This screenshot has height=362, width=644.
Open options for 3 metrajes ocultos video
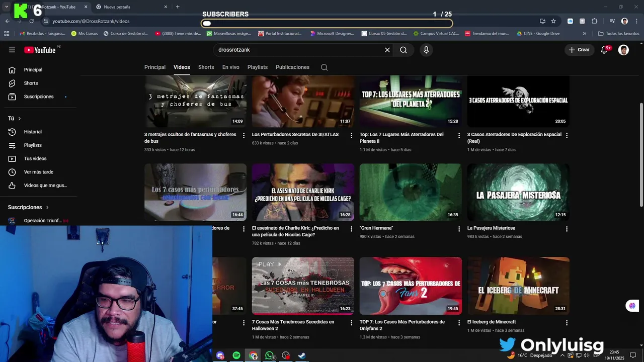pyautogui.click(x=244, y=136)
